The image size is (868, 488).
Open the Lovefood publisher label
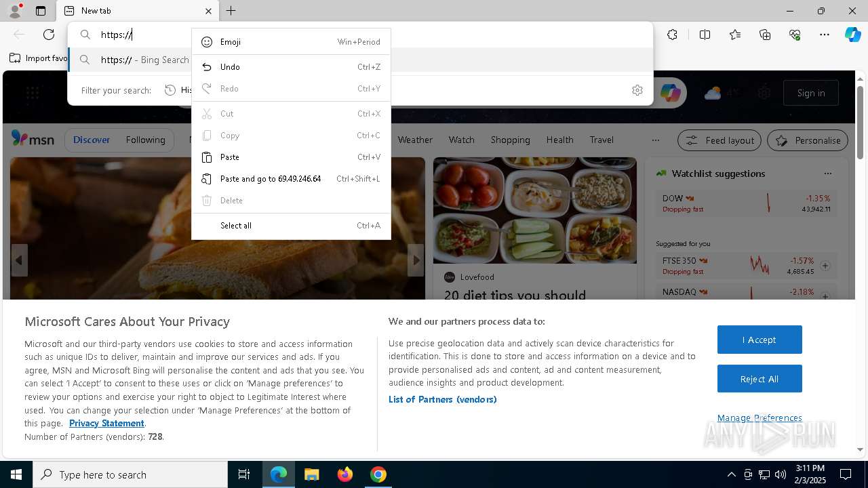(477, 277)
